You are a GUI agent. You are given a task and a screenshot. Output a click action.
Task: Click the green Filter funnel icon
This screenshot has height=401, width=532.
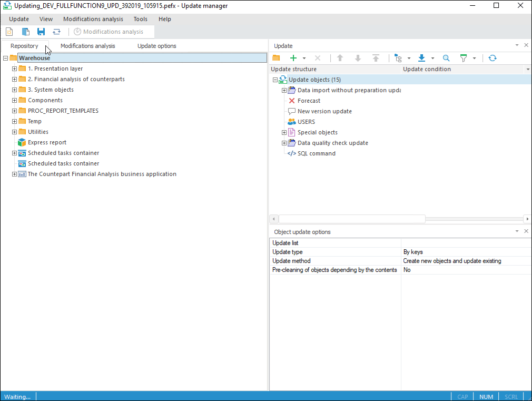pyautogui.click(x=464, y=58)
